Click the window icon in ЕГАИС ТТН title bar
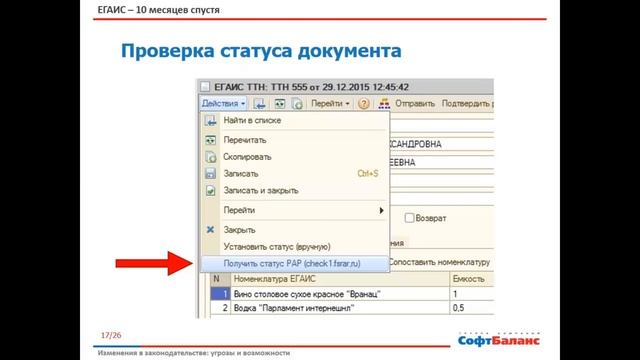This screenshot has width=640, height=360. [x=205, y=87]
